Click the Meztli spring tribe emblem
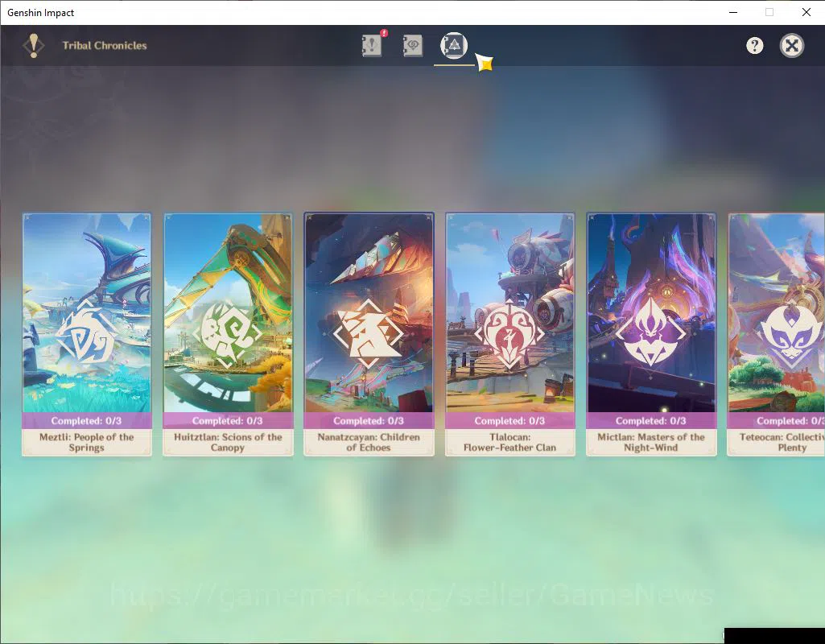825x644 pixels. tap(87, 333)
